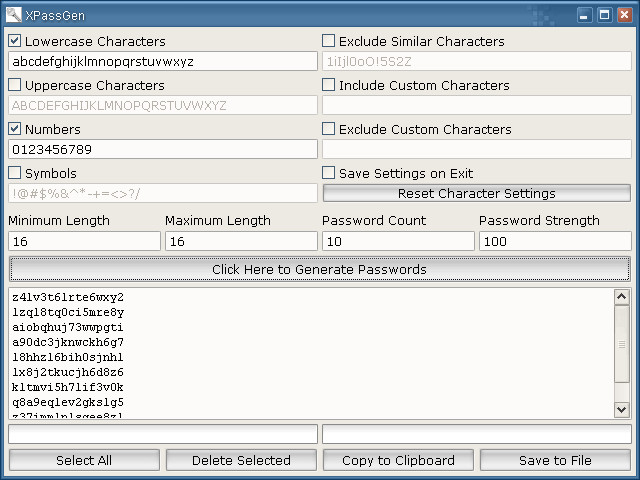Click Here to Generate Passwords button

click(319, 269)
